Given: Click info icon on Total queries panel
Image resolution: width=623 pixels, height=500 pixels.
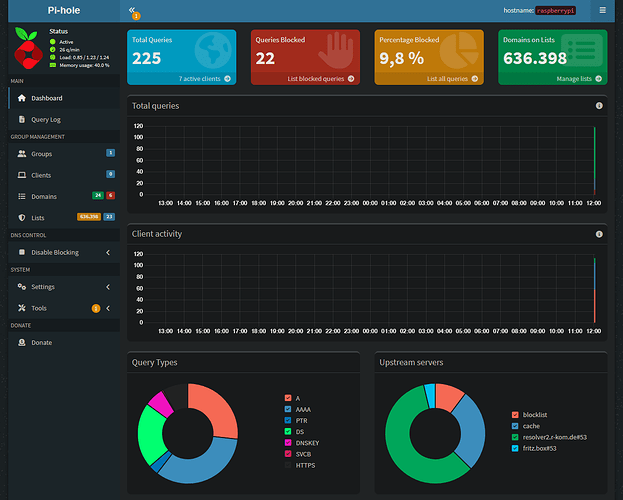Looking at the screenshot, I should pos(599,106).
